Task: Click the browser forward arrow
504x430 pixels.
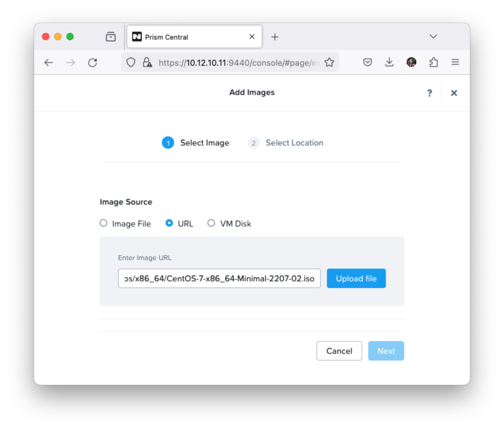Action: [x=71, y=63]
